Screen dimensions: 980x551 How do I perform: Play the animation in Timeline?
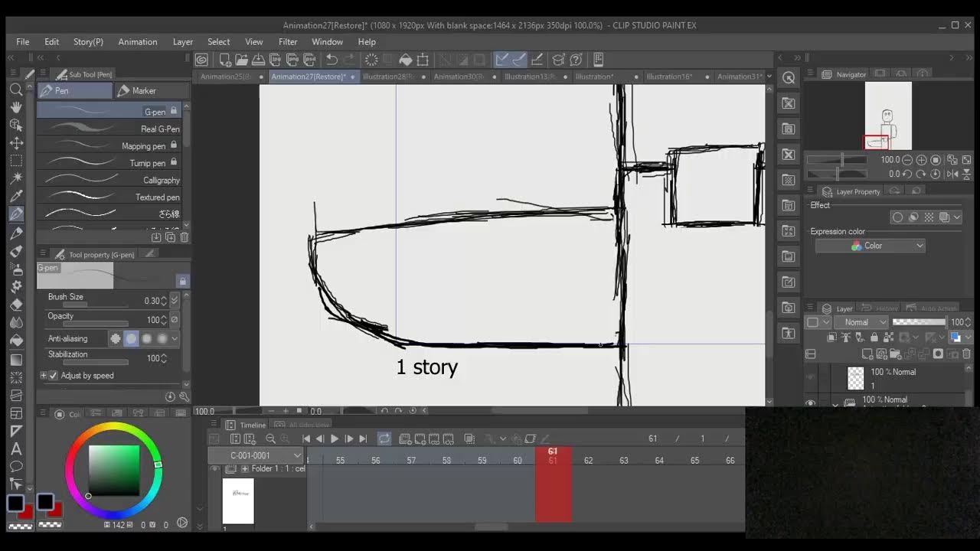(335, 439)
